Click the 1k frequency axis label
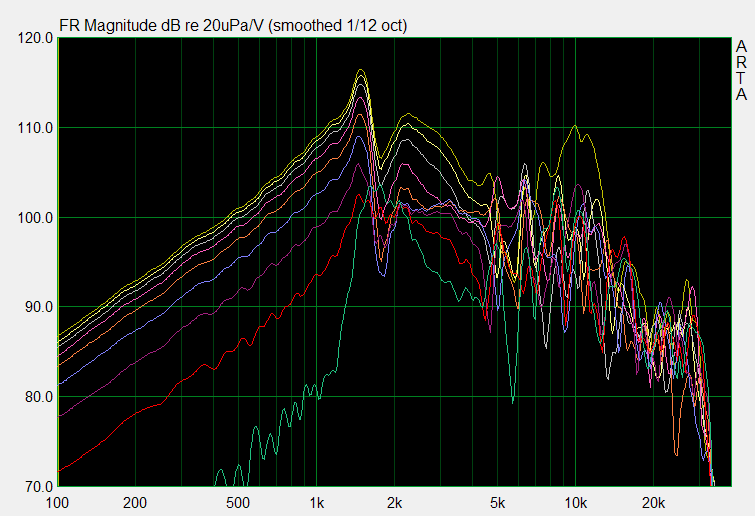This screenshot has width=755, height=516. point(316,503)
